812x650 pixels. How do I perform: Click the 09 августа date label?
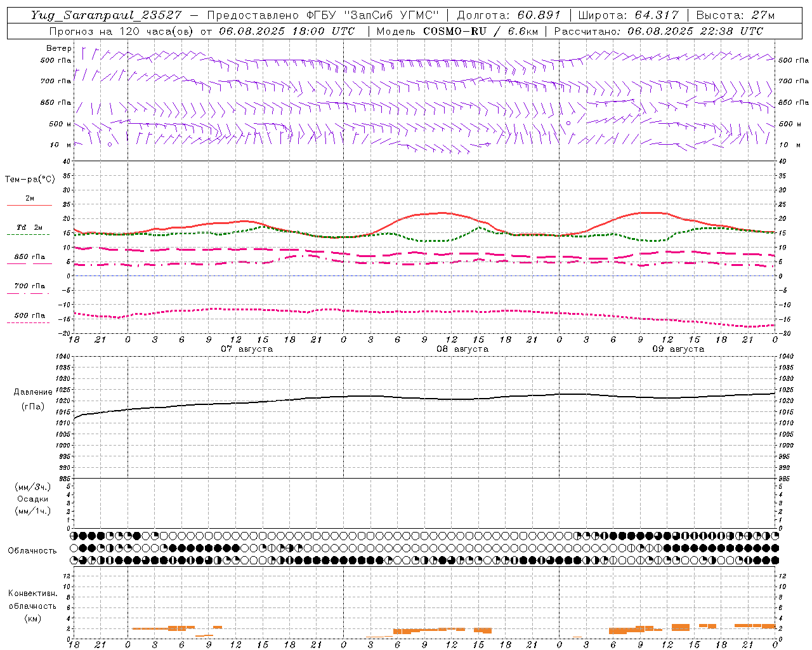click(x=678, y=349)
